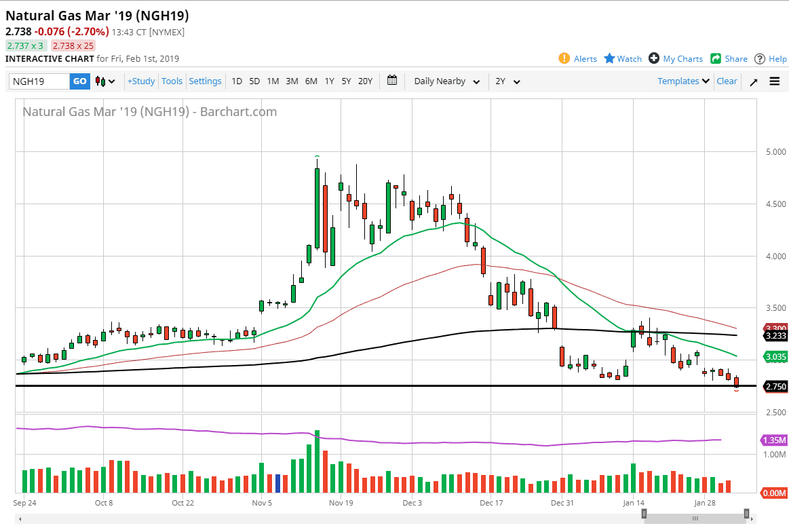Click the Alerts exclamation icon
789x532 pixels.
[564, 58]
